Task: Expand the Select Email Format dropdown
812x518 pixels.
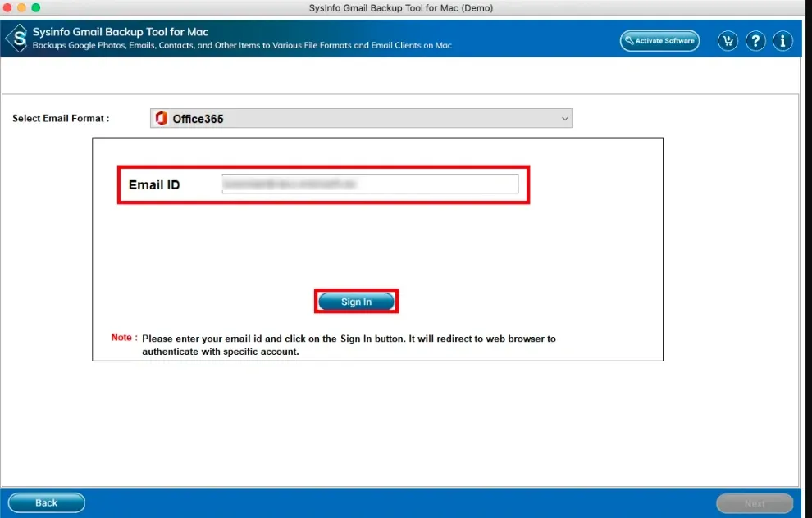Action: [361, 119]
